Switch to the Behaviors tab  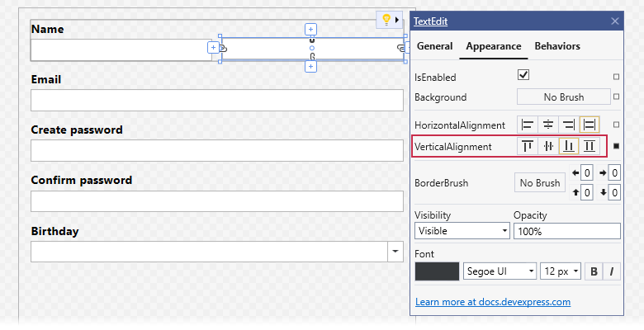pos(557,46)
